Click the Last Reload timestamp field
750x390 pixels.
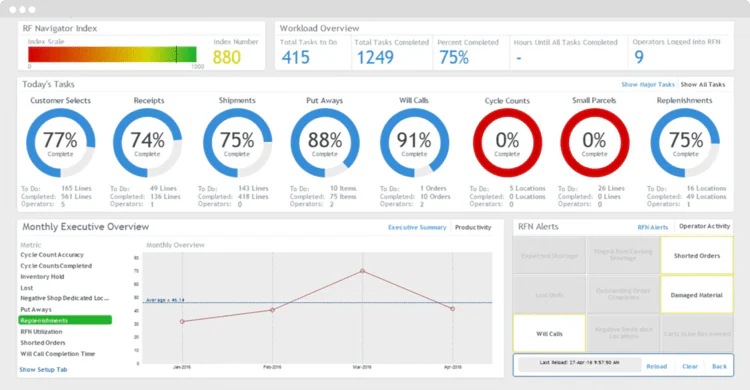click(579, 363)
